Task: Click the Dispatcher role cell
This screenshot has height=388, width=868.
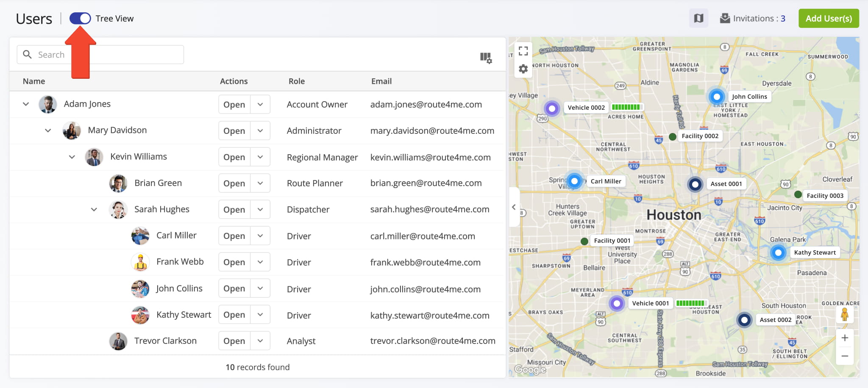Action: pyautogui.click(x=308, y=210)
